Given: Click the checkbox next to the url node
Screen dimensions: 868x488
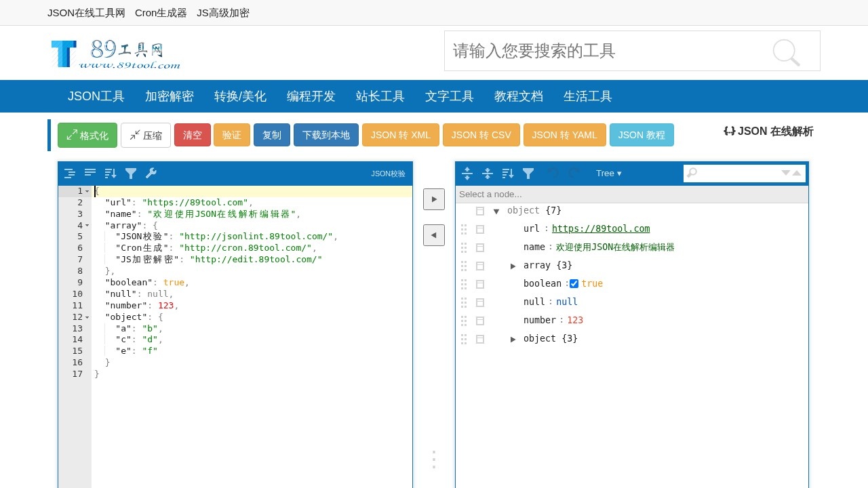Looking at the screenshot, I should (x=480, y=229).
